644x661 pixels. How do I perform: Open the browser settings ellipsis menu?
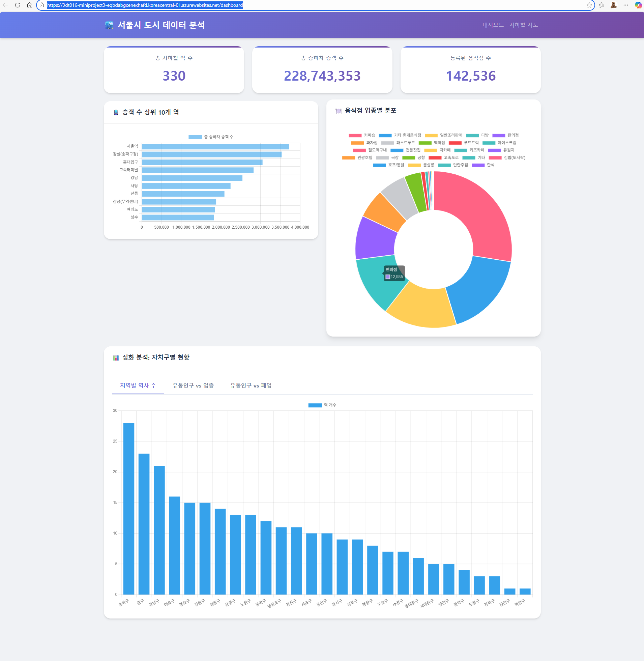626,5
